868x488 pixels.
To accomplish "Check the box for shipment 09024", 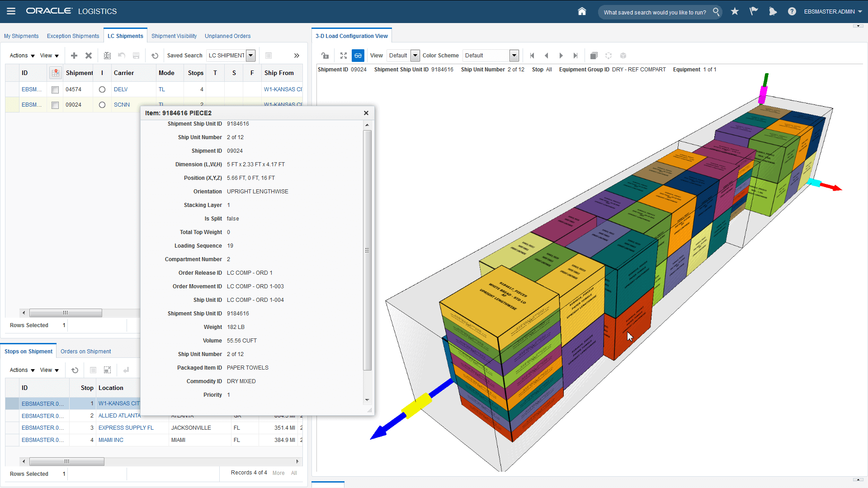I will coord(55,105).
